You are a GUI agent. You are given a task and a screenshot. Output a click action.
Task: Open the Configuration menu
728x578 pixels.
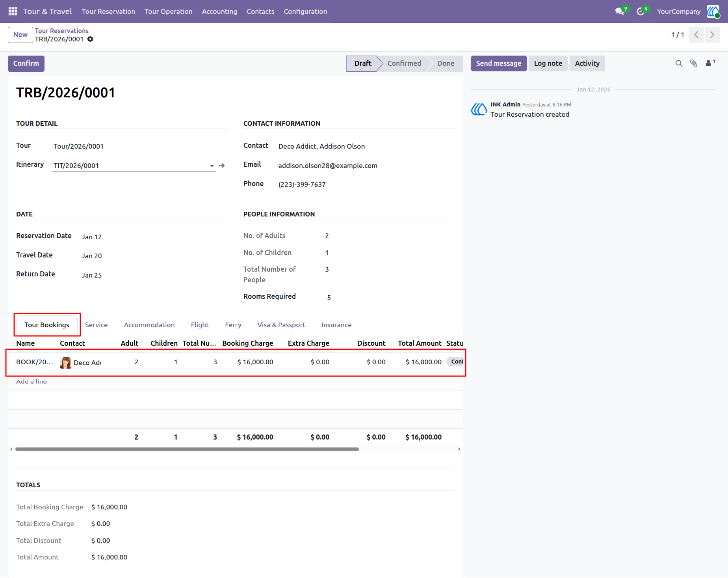305,11
